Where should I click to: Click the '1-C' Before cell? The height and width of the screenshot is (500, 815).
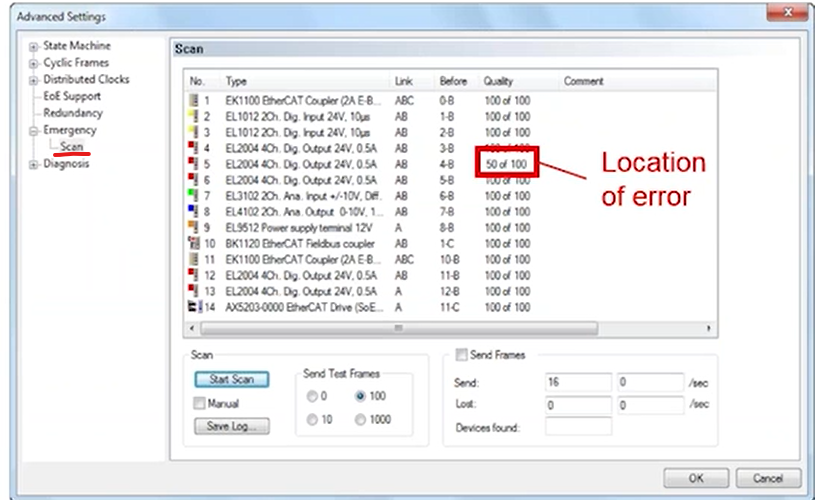point(447,243)
